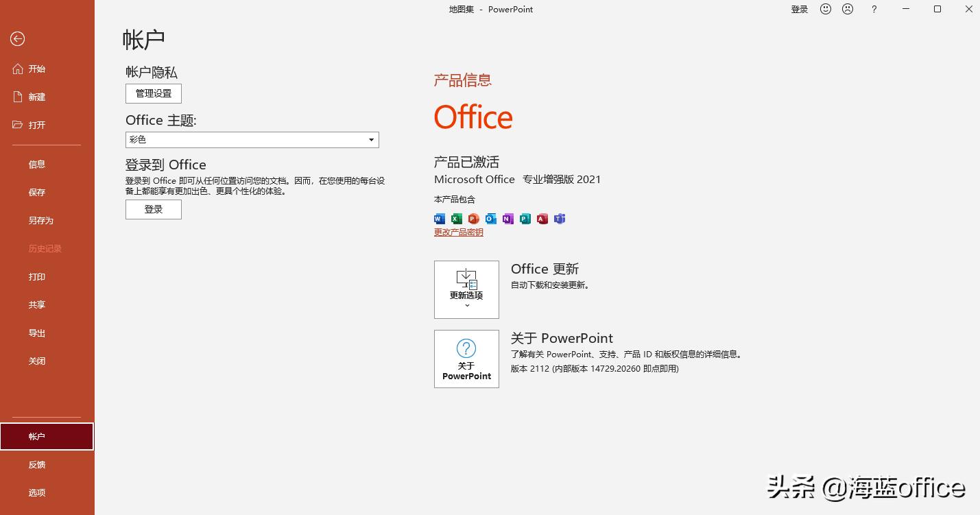Select the Publisher icon in product list
Viewport: 980px width, 515px height.
[x=525, y=219]
